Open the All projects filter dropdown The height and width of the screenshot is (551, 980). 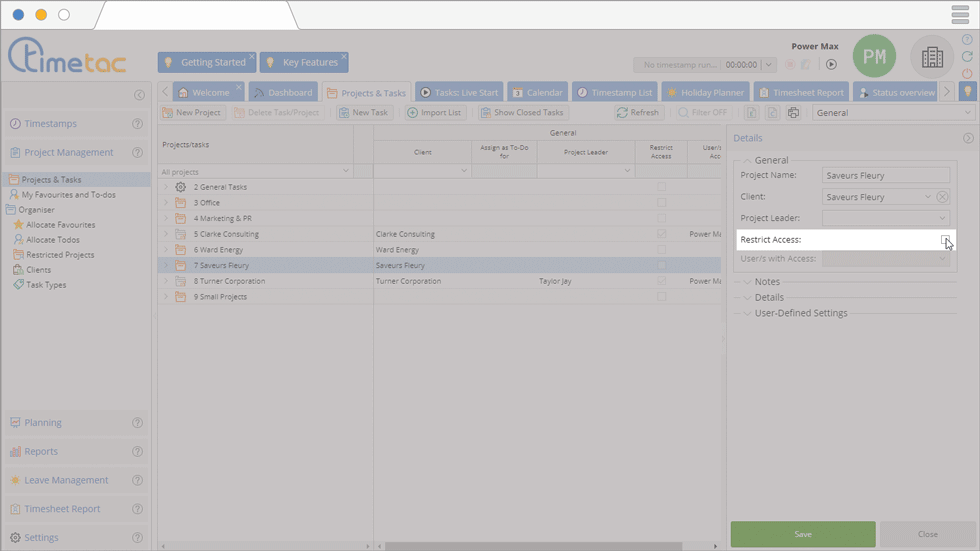[x=346, y=172]
